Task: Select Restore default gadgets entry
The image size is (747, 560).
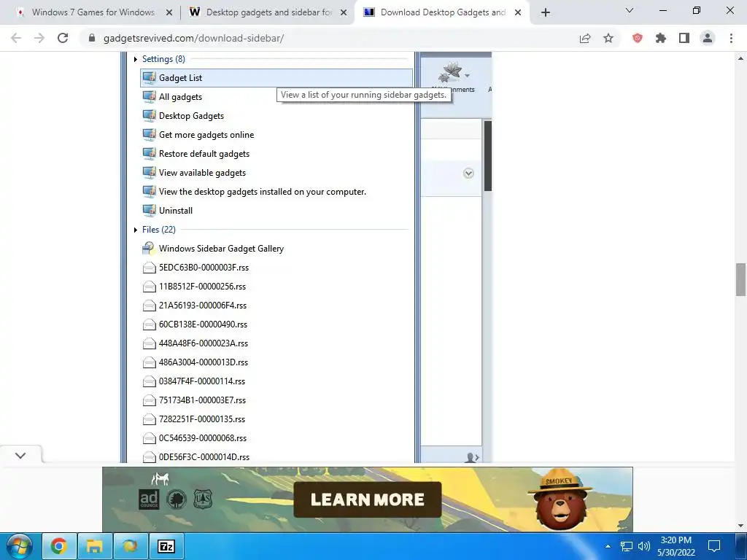Action: pyautogui.click(x=204, y=154)
